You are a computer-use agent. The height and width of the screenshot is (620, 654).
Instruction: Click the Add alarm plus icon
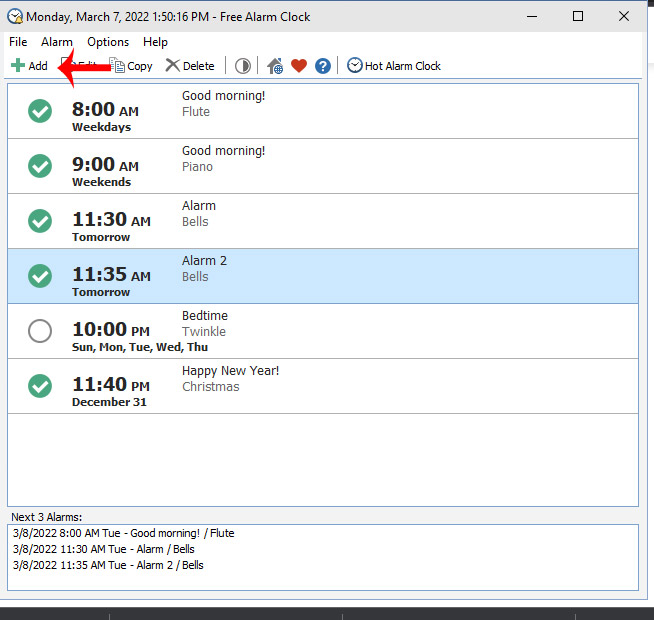click(x=18, y=66)
